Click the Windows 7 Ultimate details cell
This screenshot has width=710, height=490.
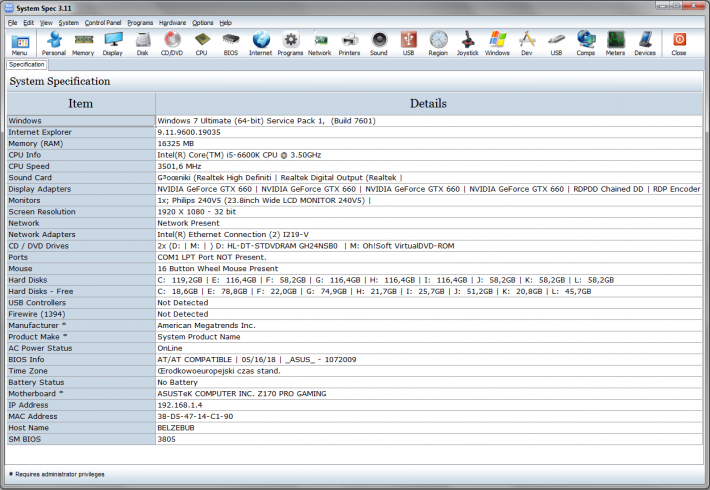pos(428,121)
